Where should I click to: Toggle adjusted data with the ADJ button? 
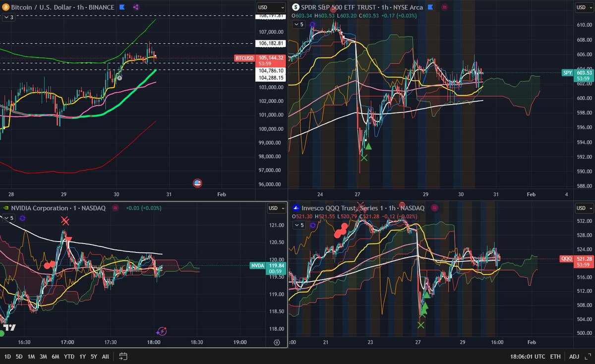574,356
